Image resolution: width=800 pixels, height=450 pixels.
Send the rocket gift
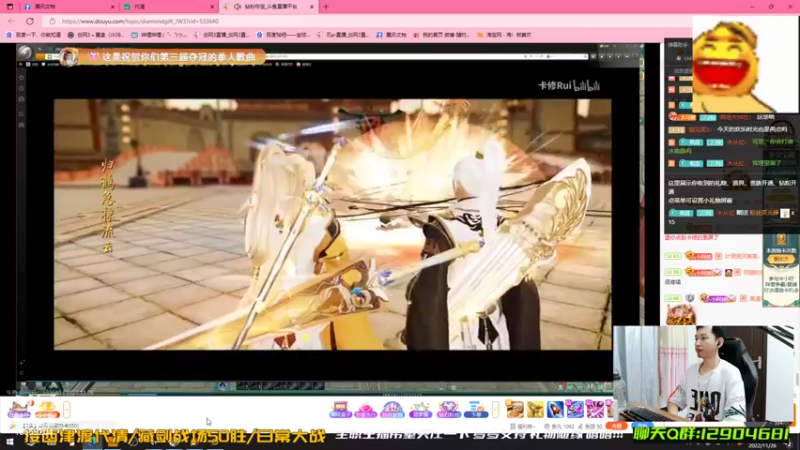point(555,409)
